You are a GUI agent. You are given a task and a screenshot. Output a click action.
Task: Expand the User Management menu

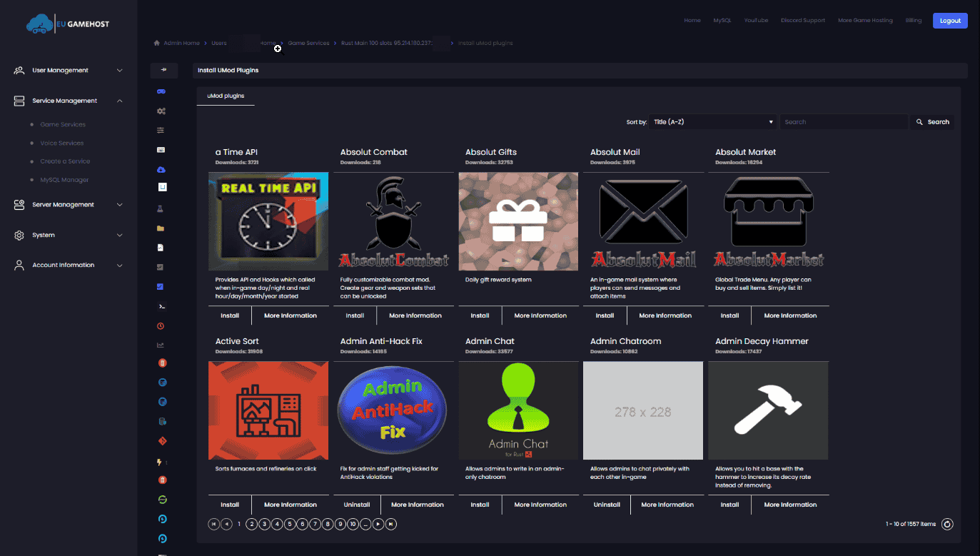(x=68, y=71)
